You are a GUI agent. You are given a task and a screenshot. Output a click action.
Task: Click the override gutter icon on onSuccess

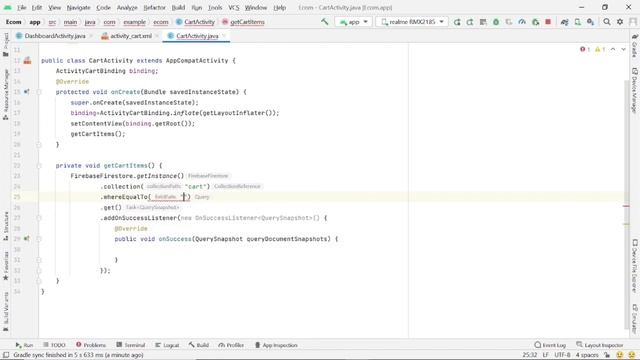[27, 239]
